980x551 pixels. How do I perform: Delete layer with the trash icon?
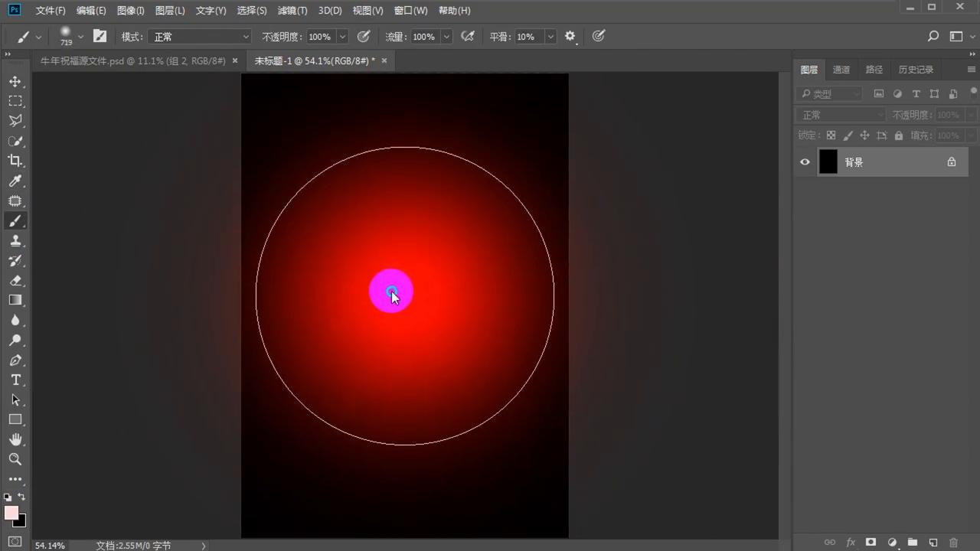pyautogui.click(x=953, y=542)
